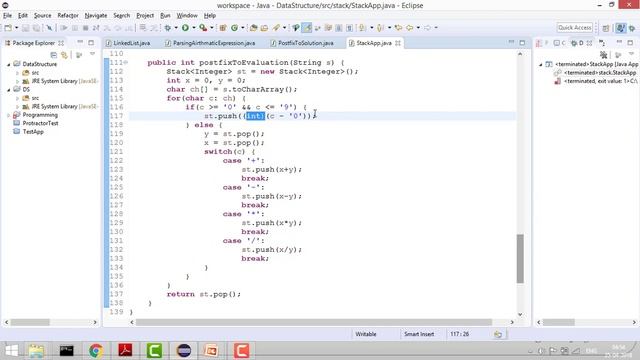640x360 pixels.
Task: Collapse the DataStructure project node
Action: [9, 64]
